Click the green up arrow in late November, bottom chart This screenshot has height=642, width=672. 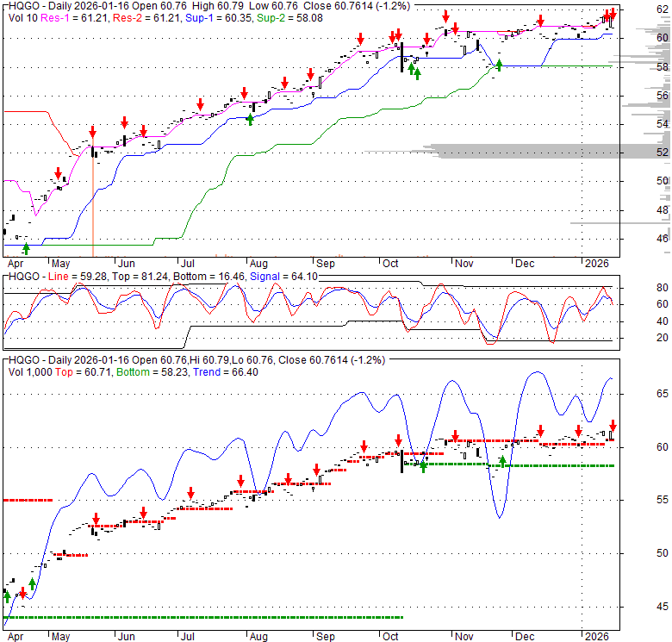click(x=502, y=462)
